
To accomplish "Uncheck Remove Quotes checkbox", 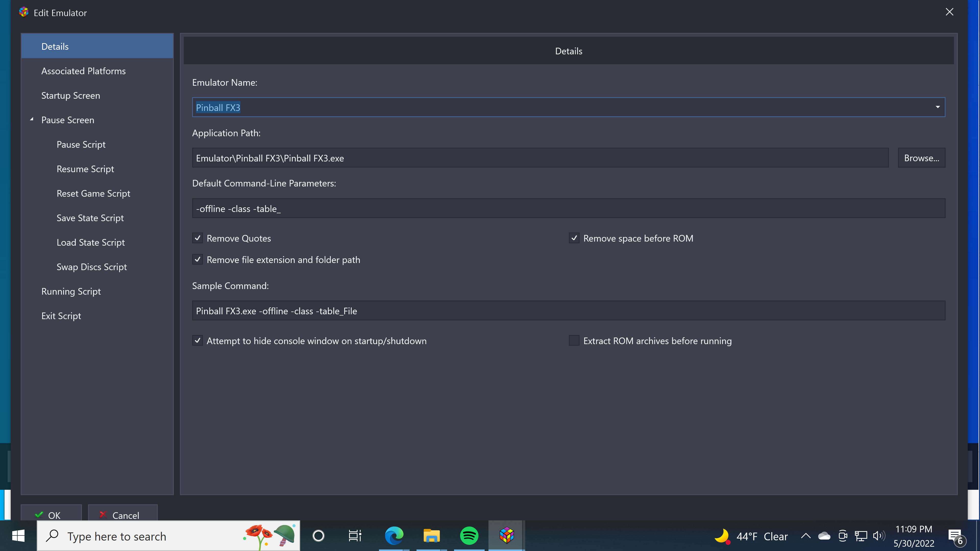I will tap(198, 238).
